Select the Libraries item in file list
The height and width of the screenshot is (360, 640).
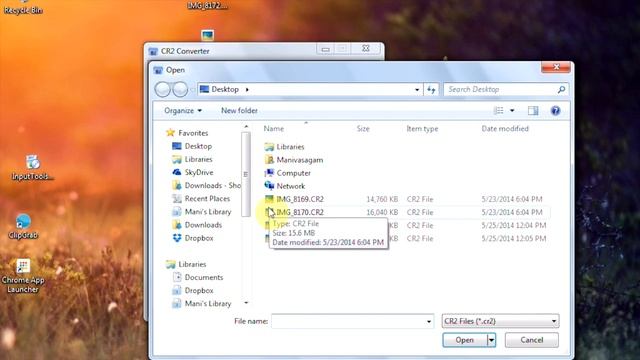click(x=284, y=147)
